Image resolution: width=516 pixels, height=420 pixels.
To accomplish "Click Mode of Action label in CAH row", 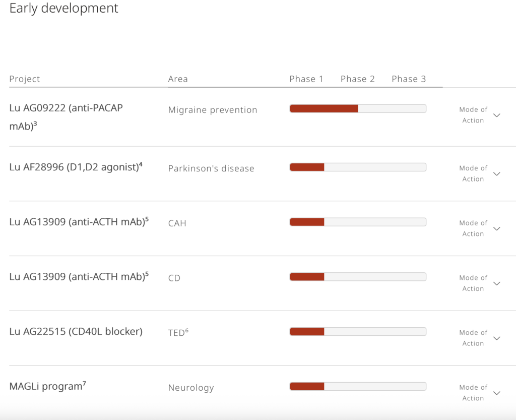I will coord(473,228).
